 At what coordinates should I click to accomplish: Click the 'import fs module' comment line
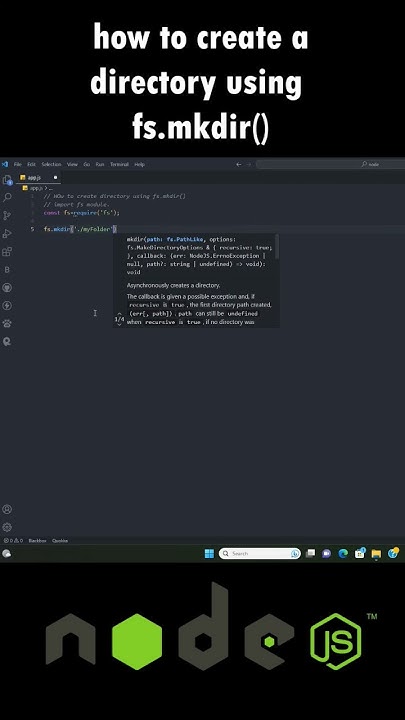pos(76,204)
